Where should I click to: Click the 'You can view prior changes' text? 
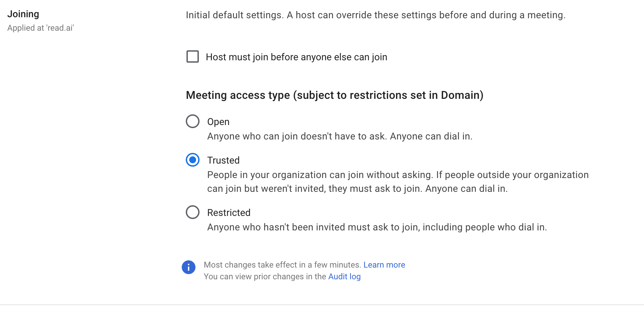(x=265, y=276)
